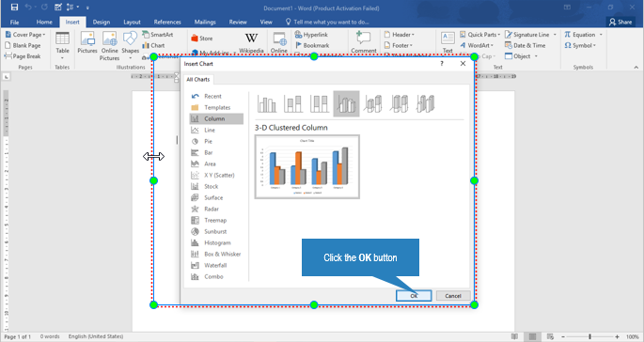Collapse the ribbon with the chevron arrow
Viewport: 644px width, 342px height.
(x=636, y=68)
